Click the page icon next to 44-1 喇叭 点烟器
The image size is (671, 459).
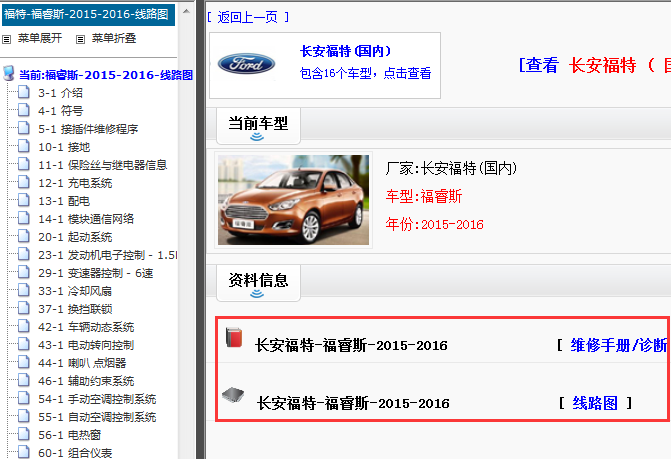click(24, 362)
